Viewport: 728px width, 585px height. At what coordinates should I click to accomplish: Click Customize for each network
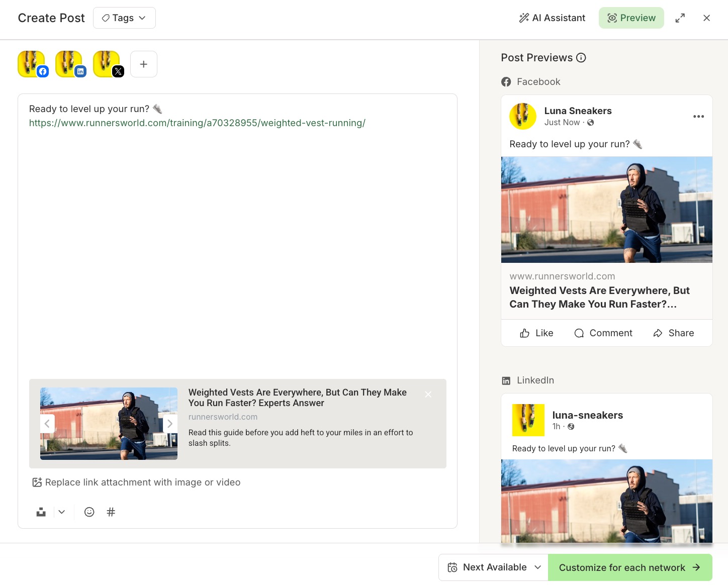pos(630,567)
